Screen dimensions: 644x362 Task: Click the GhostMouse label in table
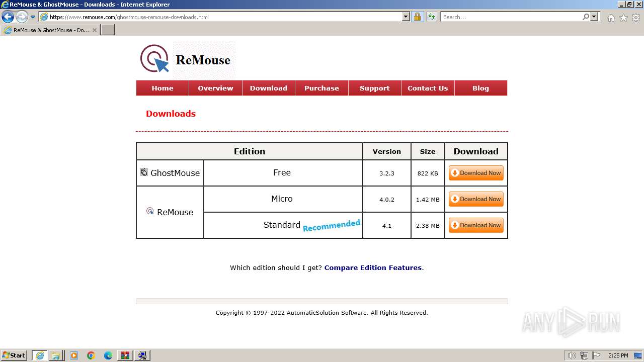coord(175,173)
